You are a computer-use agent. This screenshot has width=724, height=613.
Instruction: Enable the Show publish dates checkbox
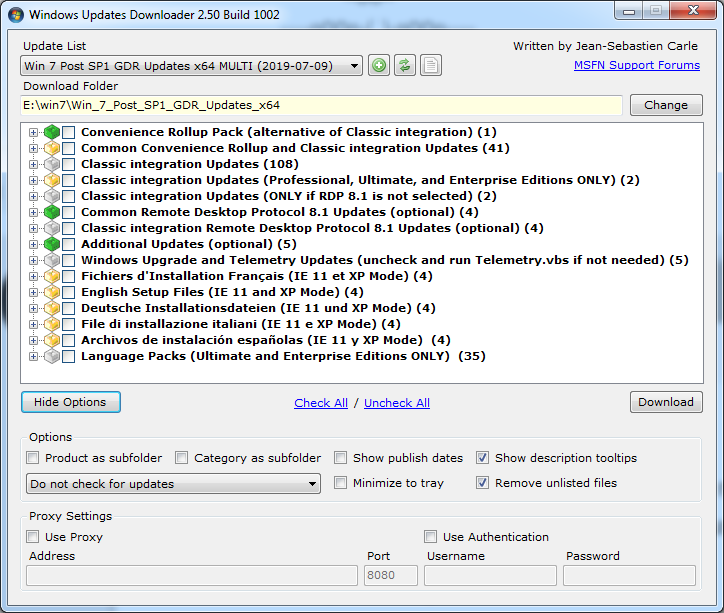pos(341,458)
